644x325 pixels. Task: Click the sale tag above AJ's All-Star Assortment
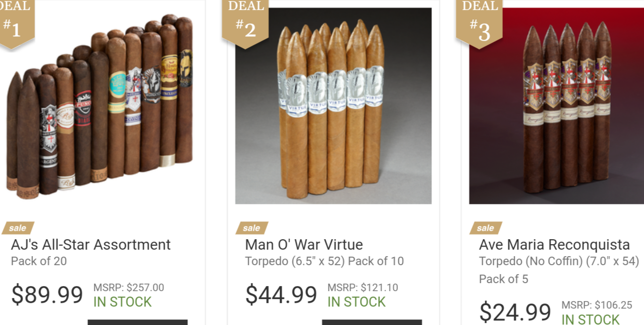pos(18,228)
